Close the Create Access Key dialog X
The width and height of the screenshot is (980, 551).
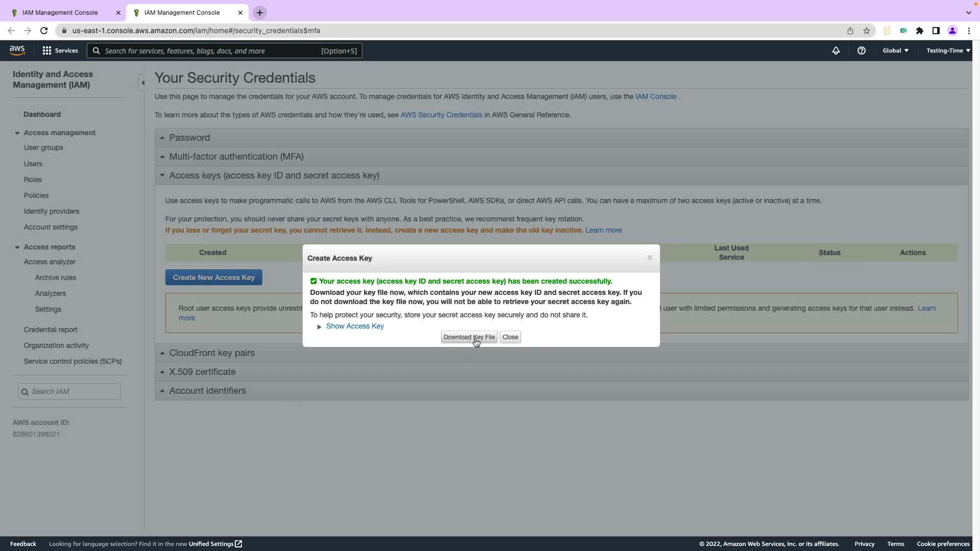[650, 258]
